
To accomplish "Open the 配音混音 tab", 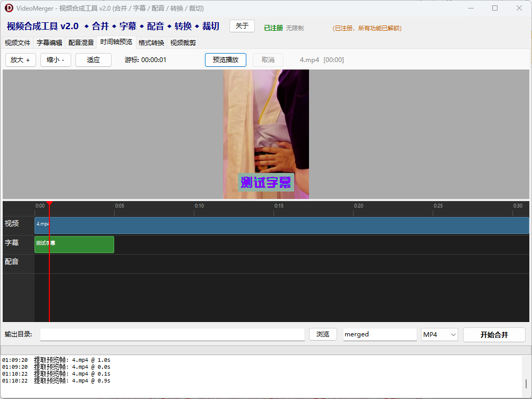I will [x=81, y=43].
